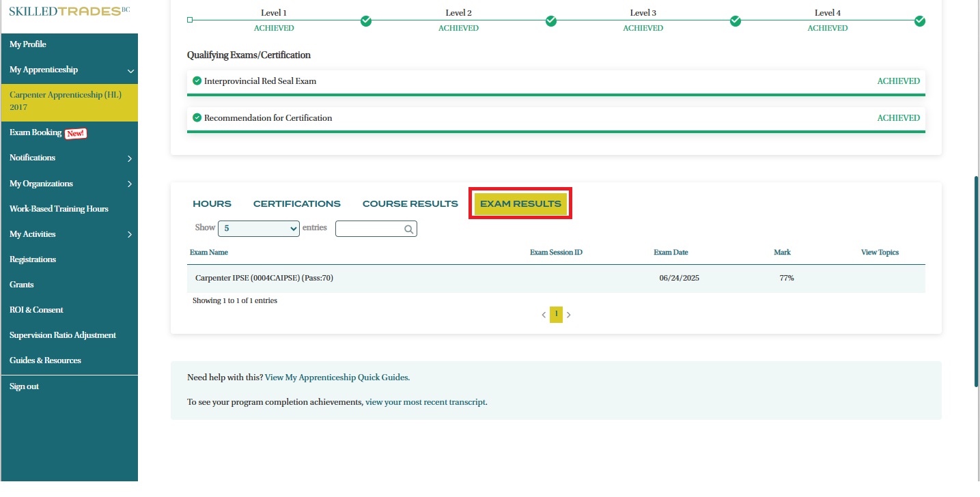Click the checkmark next to Recommendation for Certification
This screenshot has height=497, width=980.
[x=197, y=117]
